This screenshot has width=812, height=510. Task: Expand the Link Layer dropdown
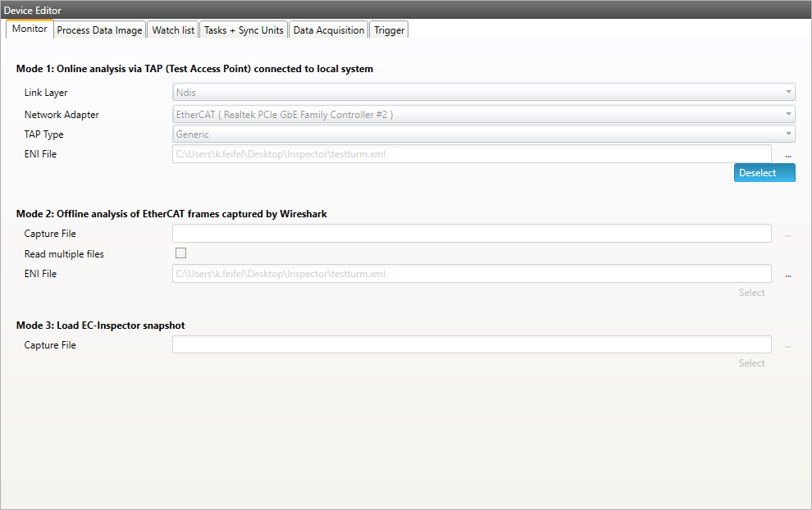[483, 93]
